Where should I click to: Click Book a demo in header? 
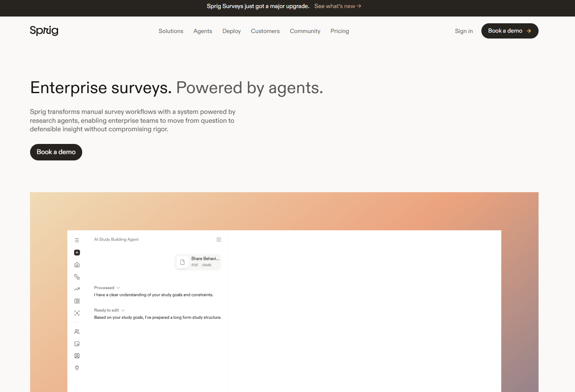[x=510, y=31]
